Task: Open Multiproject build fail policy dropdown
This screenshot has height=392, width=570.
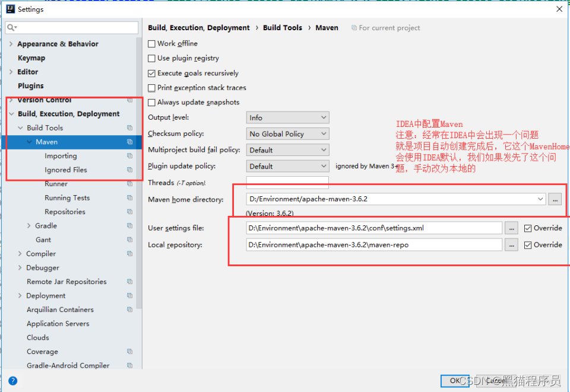Action: pyautogui.click(x=287, y=150)
